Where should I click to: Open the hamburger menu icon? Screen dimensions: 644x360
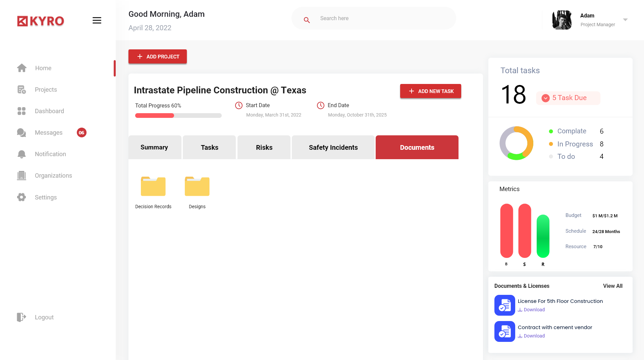point(97,20)
